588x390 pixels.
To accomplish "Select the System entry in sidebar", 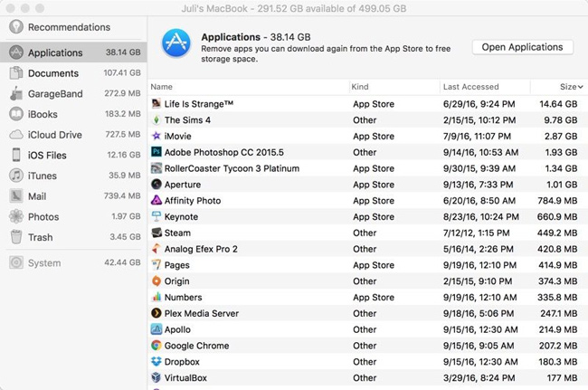I will (x=73, y=262).
